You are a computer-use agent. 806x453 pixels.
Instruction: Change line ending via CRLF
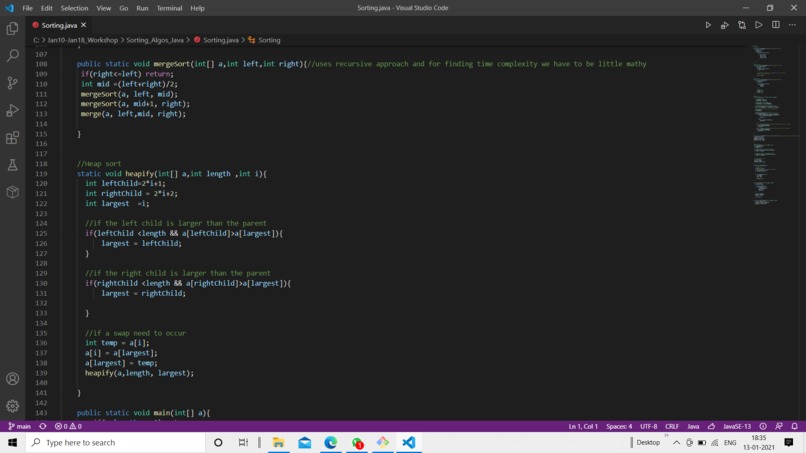pyautogui.click(x=672, y=426)
